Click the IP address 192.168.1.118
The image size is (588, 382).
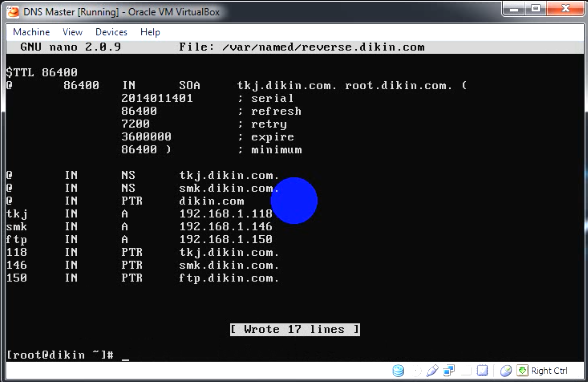tap(226, 214)
